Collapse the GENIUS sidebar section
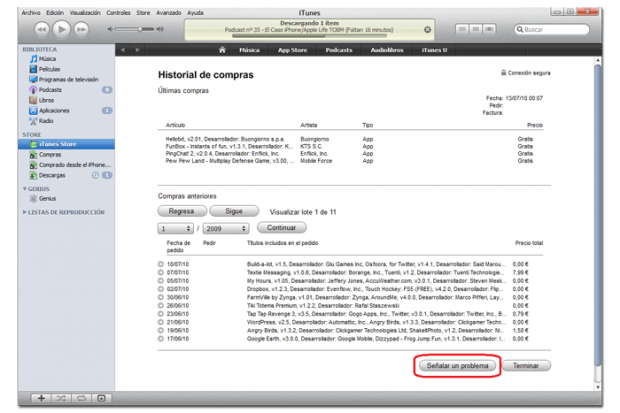Image resolution: width=620 pixels, height=413 pixels. (x=27, y=188)
